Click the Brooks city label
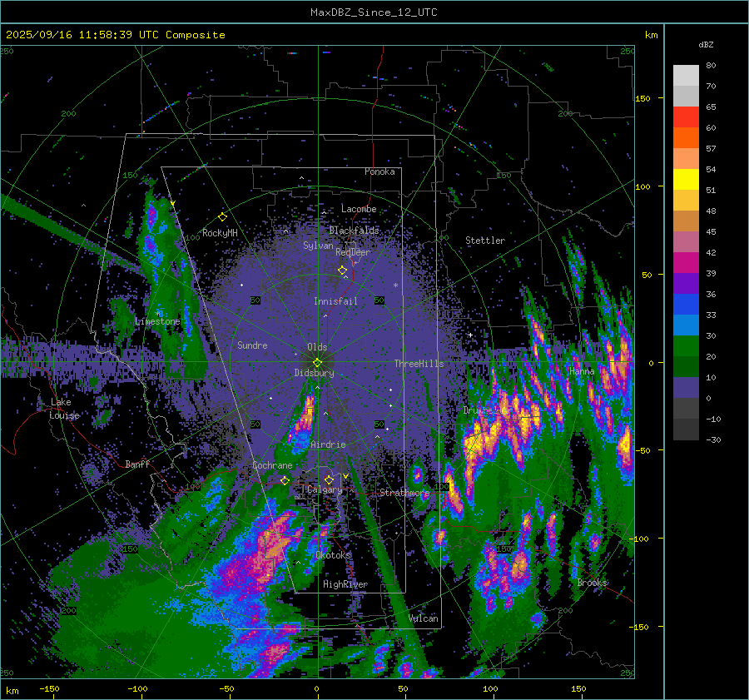 (x=592, y=583)
